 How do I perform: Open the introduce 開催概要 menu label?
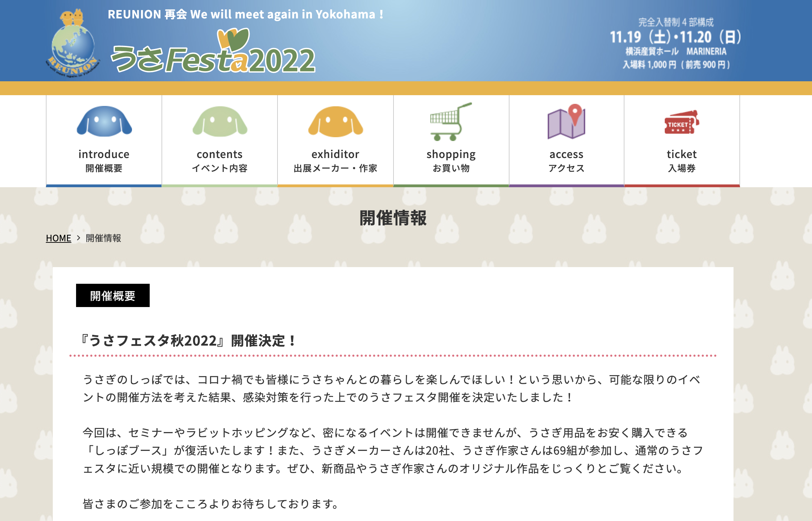coord(104,160)
